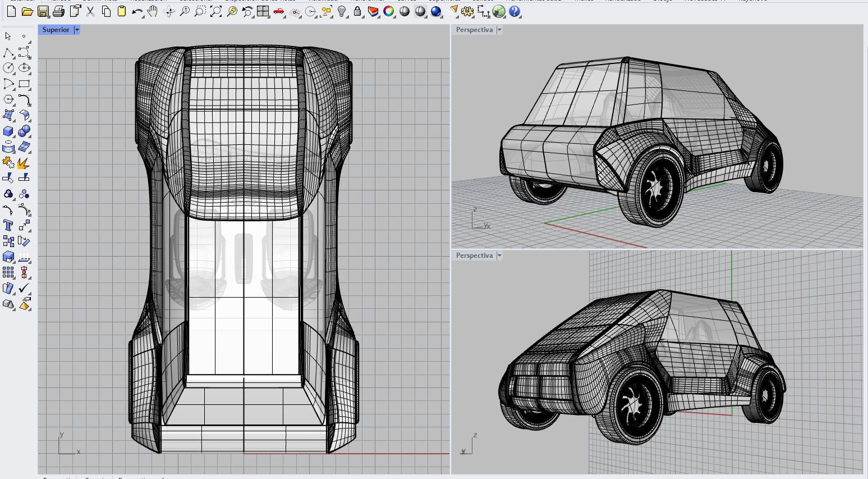Undo the view change icon

point(247,11)
